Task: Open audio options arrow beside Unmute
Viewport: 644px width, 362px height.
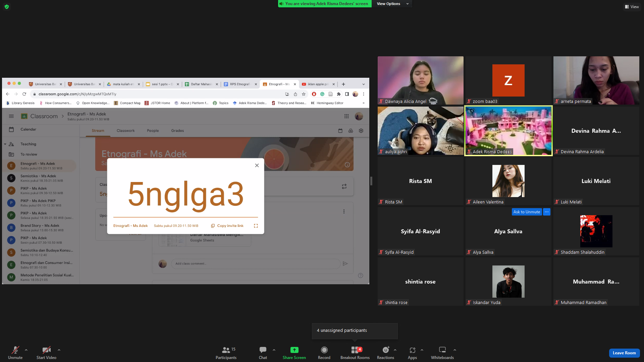Action: tap(26, 350)
